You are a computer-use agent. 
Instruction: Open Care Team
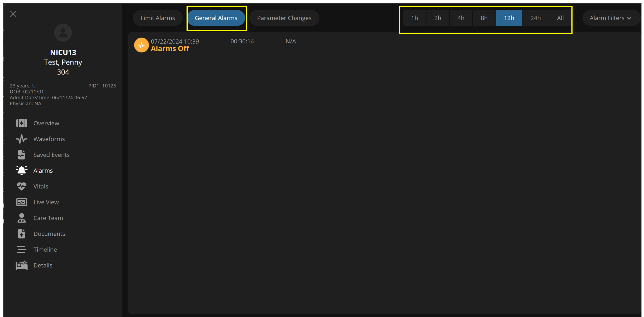(48, 218)
